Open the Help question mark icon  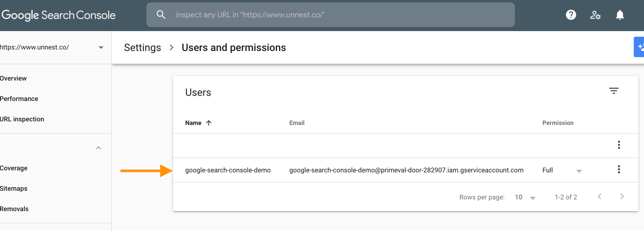tap(571, 15)
